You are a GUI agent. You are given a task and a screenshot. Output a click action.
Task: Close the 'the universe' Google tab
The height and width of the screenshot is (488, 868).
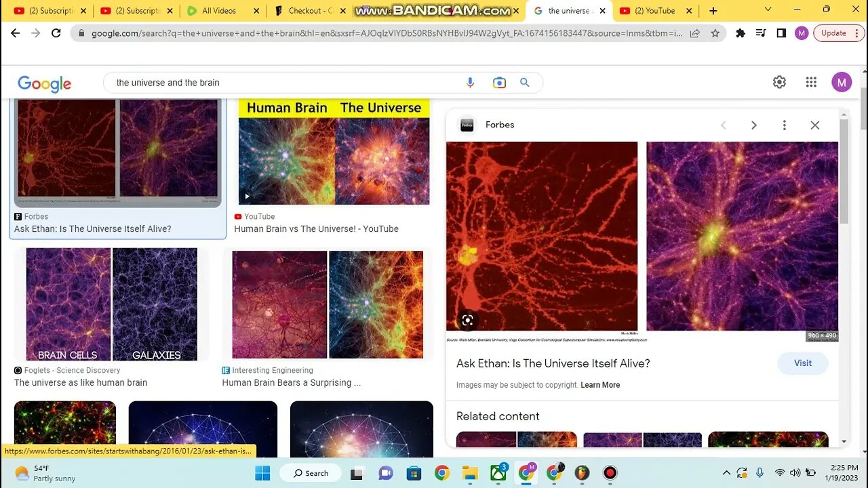coord(602,11)
